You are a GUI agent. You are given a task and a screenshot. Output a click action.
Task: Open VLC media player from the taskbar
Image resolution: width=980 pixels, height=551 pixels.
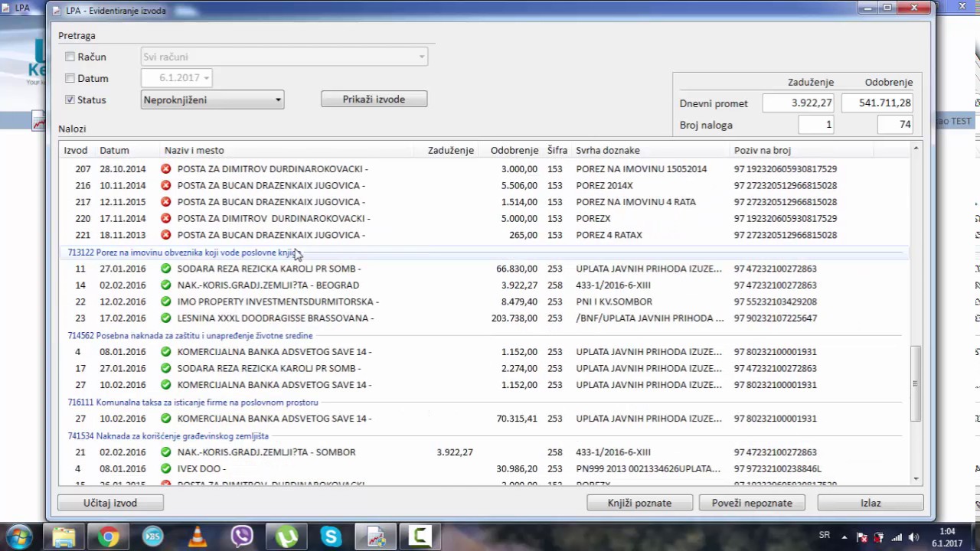click(198, 537)
